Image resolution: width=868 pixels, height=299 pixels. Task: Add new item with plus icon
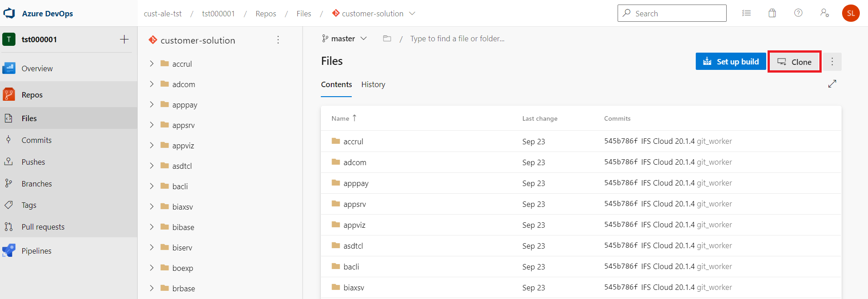pyautogui.click(x=124, y=39)
